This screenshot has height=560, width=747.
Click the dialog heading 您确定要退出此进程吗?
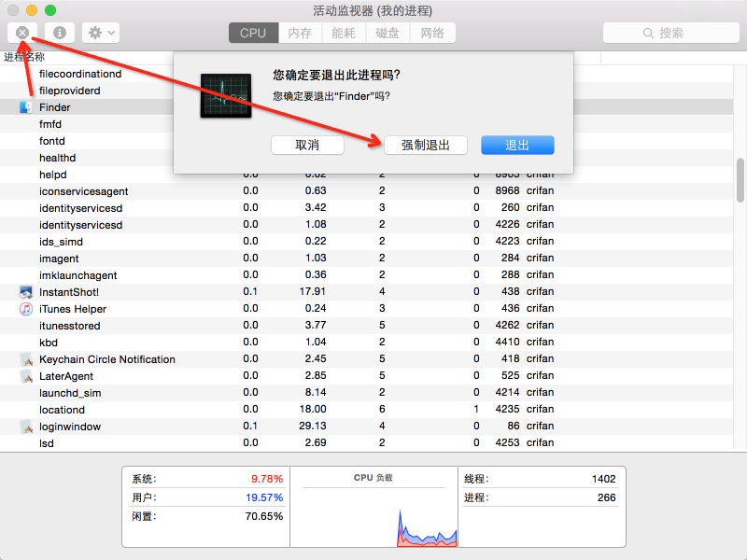click(336, 76)
